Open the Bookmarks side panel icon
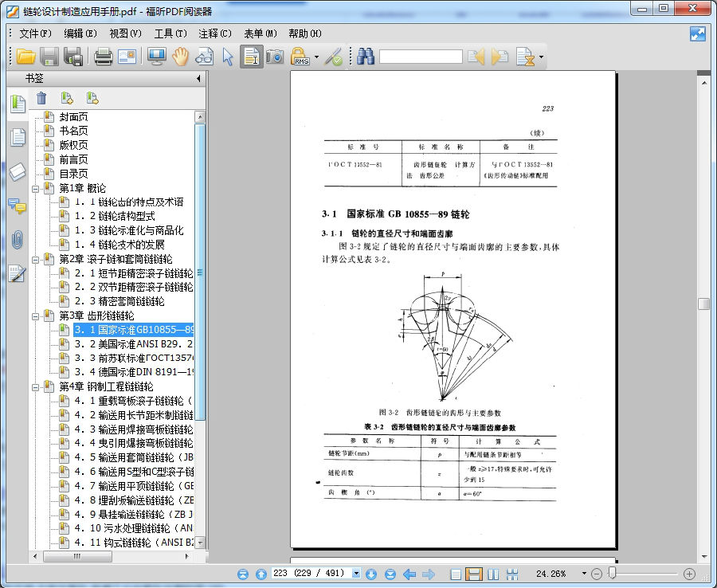The width and height of the screenshot is (717, 588). [x=18, y=104]
